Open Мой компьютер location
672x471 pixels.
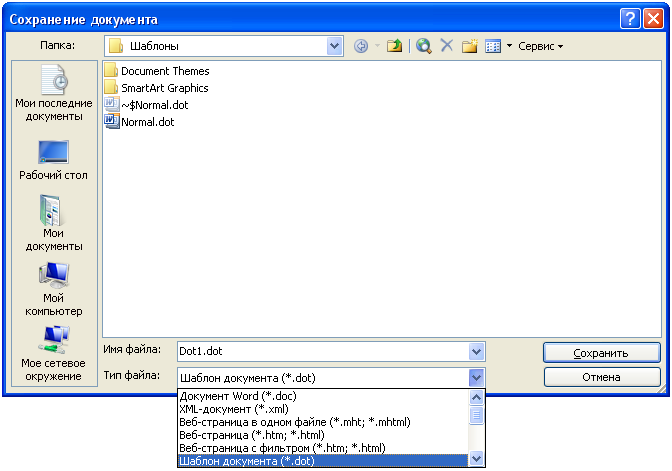click(x=54, y=289)
